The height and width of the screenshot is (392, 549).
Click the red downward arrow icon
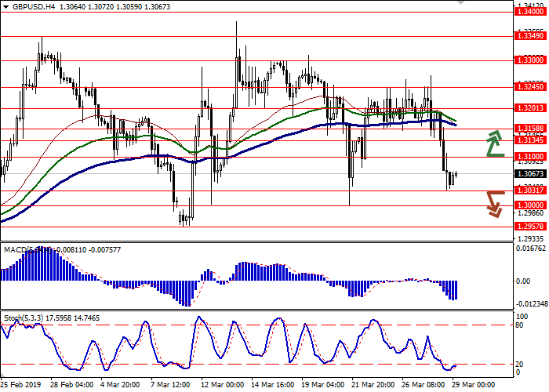pyautogui.click(x=494, y=203)
